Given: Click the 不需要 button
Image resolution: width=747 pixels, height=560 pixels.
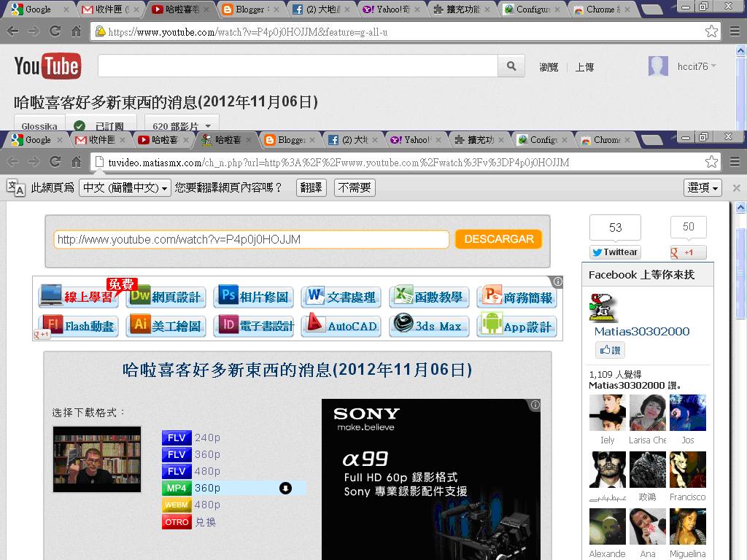Looking at the screenshot, I should (x=355, y=187).
